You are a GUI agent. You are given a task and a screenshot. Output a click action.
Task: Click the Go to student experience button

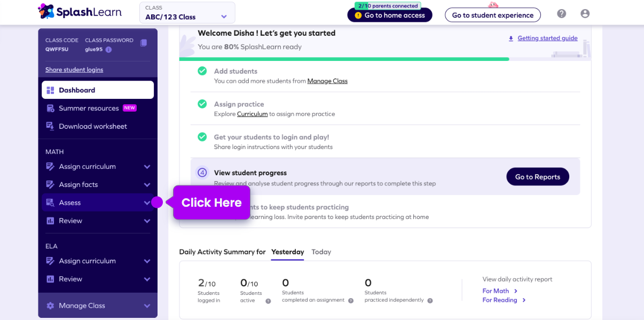(x=492, y=15)
